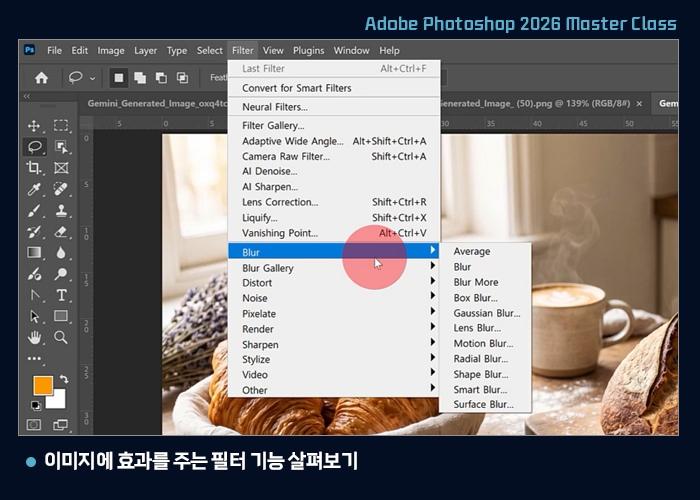Image resolution: width=700 pixels, height=500 pixels.
Task: Open Camera Raw Filter
Action: 333,157
